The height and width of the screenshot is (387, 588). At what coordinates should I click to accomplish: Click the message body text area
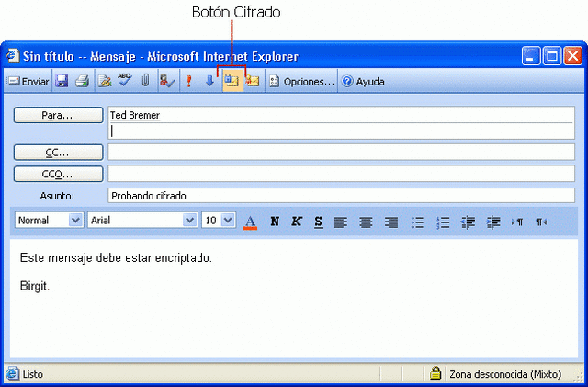[x=294, y=299]
